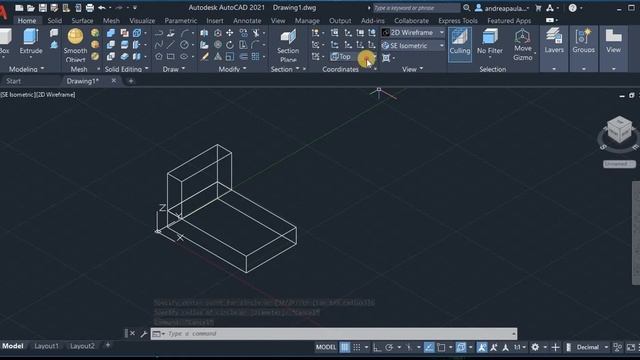640x360 pixels.
Task: Open the Decimal units dropdown in status bar
Action: (592, 347)
